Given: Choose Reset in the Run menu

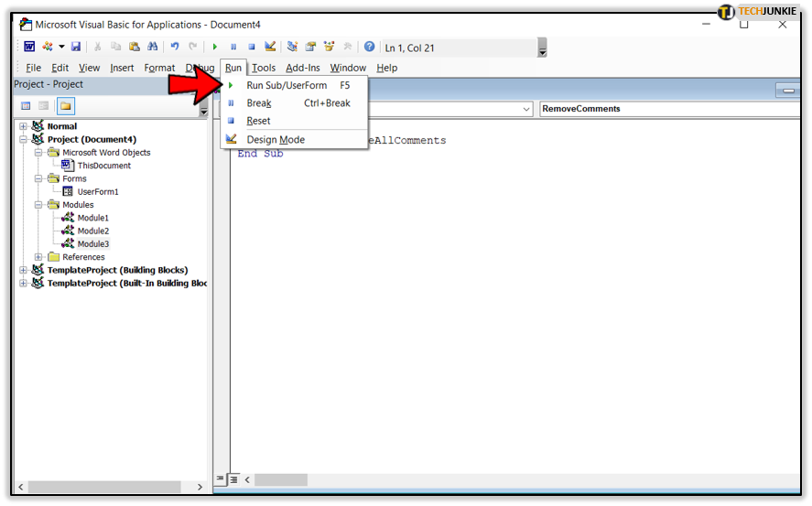Looking at the screenshot, I should pyautogui.click(x=294, y=121).
